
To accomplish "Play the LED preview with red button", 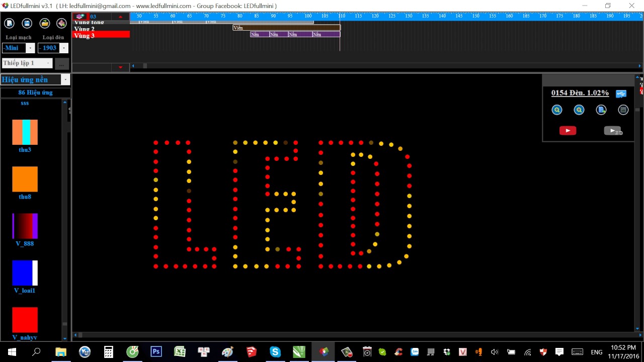I will click(x=568, y=131).
